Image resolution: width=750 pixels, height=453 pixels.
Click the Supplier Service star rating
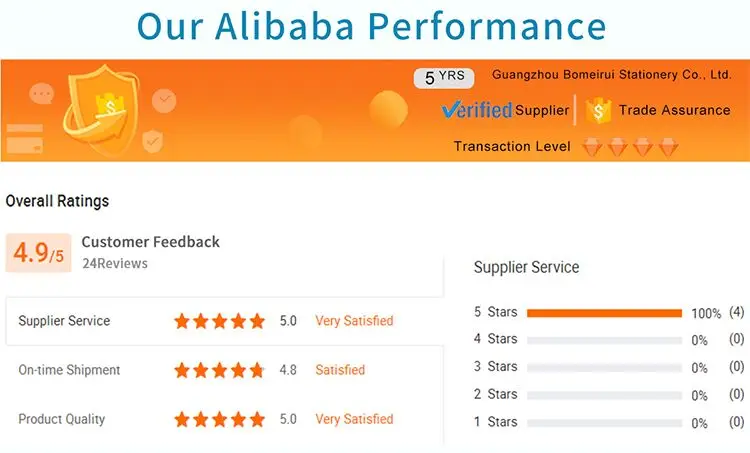219,321
